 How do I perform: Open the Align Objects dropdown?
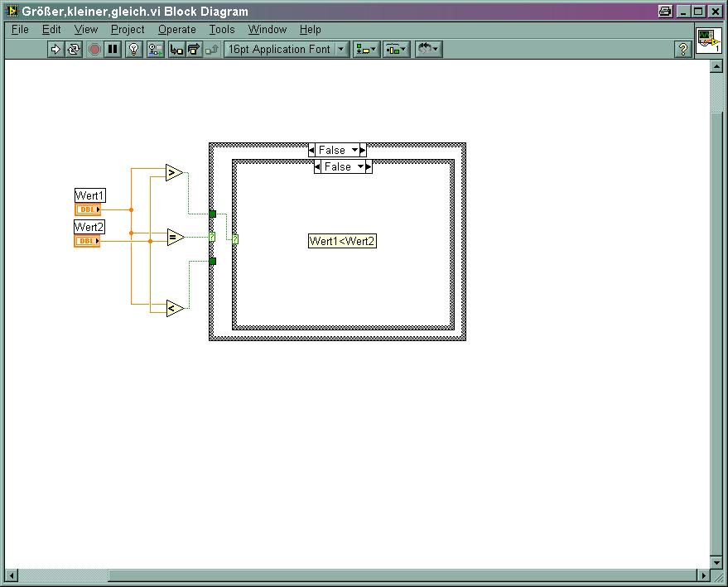tap(365, 50)
